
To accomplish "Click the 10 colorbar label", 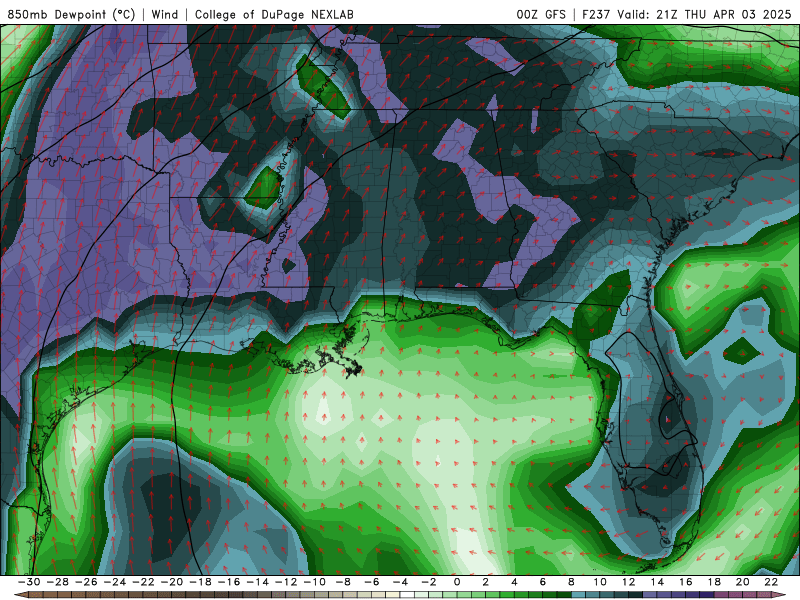I will click(600, 582).
